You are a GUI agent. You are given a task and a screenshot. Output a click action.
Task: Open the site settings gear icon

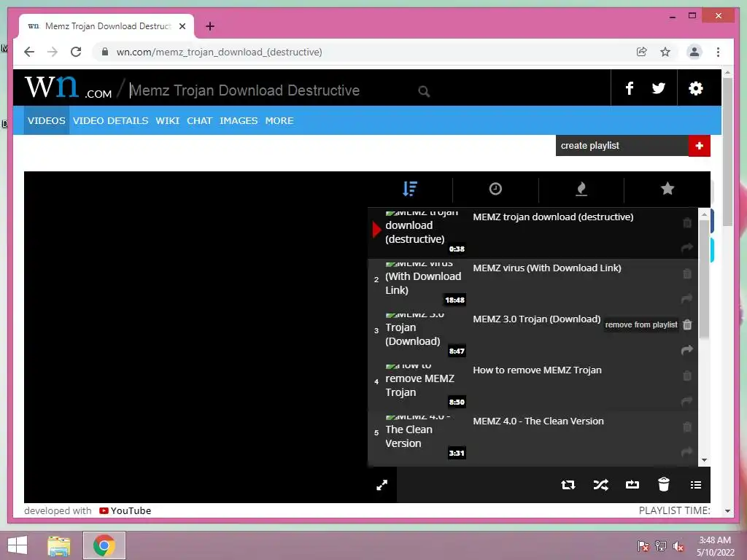click(695, 88)
